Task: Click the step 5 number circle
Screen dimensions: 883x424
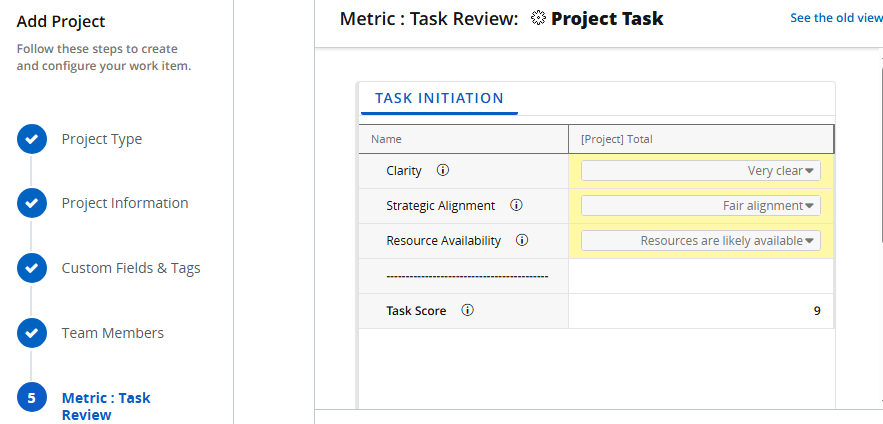Action: 32,398
